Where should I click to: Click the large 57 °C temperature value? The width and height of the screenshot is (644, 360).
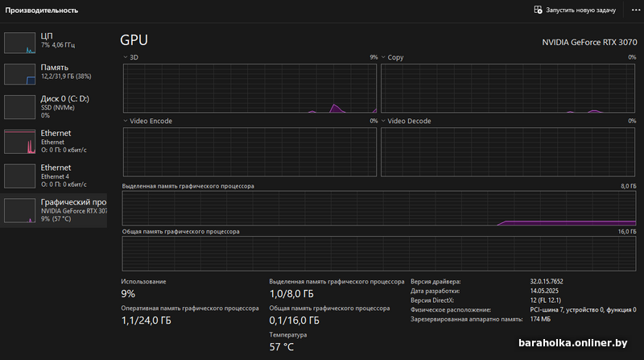pos(281,347)
